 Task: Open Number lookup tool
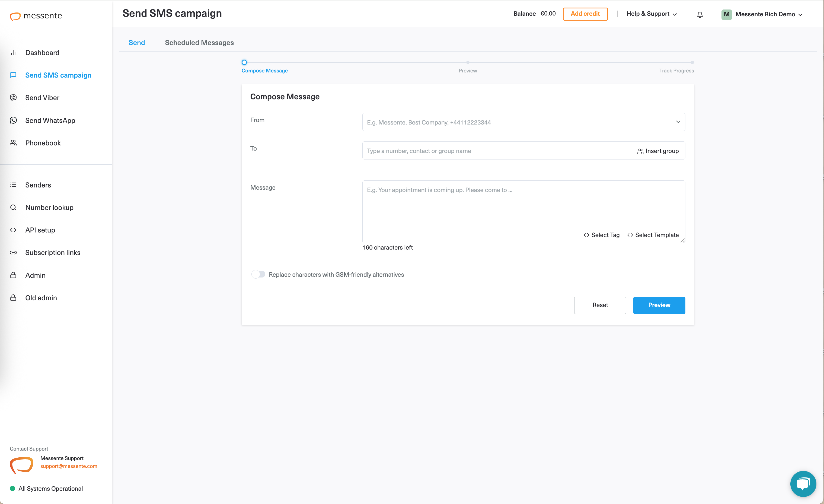(49, 207)
